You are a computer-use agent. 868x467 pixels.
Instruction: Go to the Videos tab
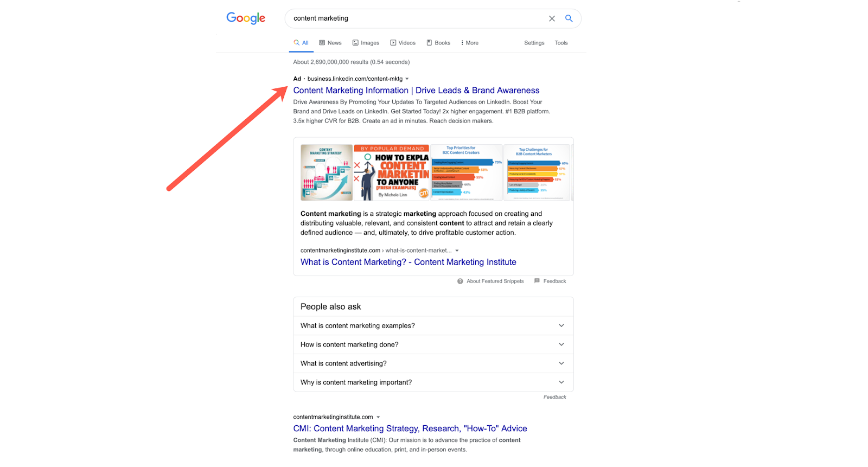tap(403, 43)
